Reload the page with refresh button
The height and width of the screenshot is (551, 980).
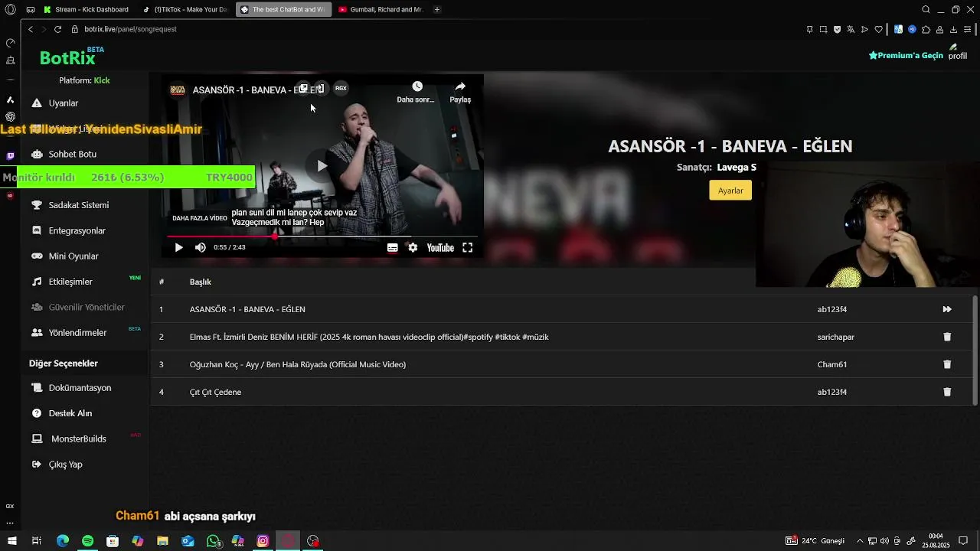click(x=57, y=29)
